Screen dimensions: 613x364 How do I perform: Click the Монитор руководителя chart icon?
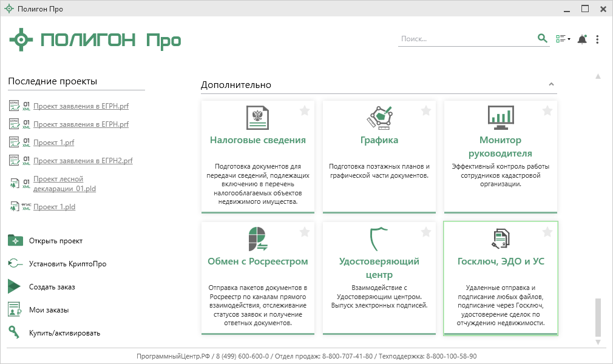coord(501,116)
